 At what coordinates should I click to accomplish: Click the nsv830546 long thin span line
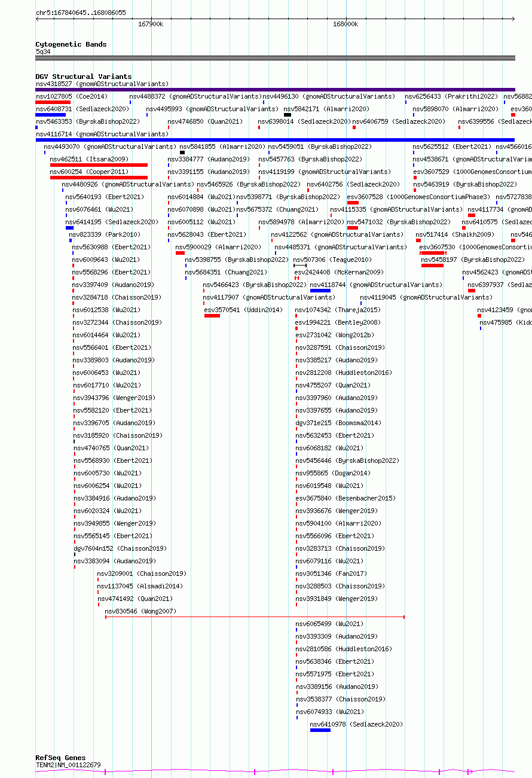click(x=255, y=617)
